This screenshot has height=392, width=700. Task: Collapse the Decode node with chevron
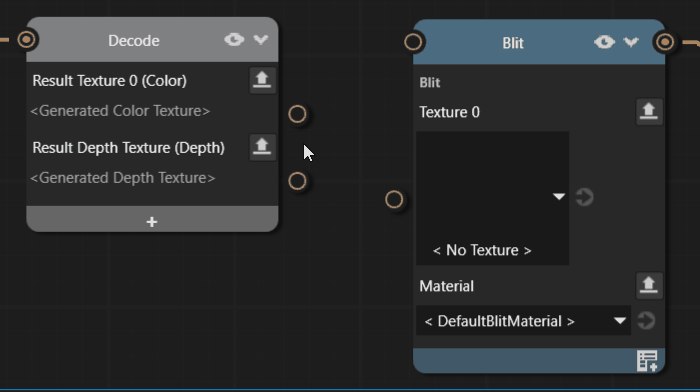coord(261,40)
